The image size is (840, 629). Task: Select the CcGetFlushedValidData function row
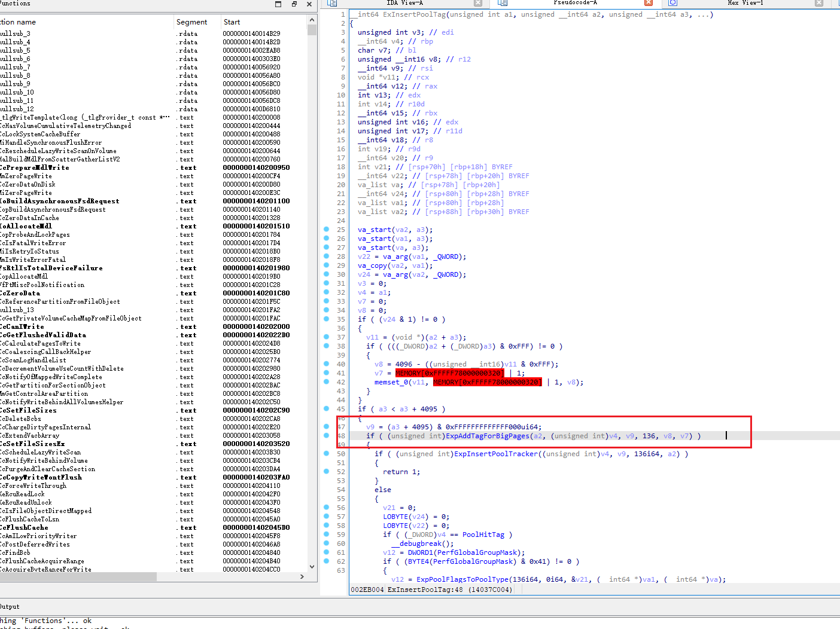[x=153, y=335]
